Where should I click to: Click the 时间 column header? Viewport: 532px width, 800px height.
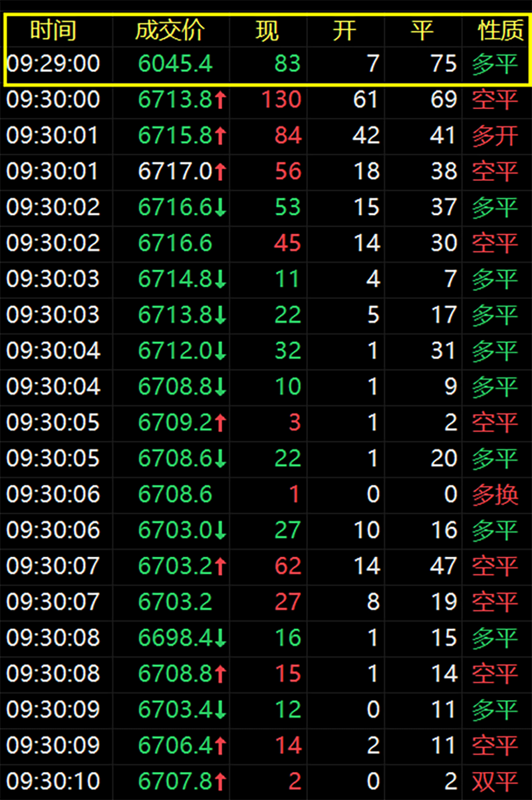click(x=53, y=31)
